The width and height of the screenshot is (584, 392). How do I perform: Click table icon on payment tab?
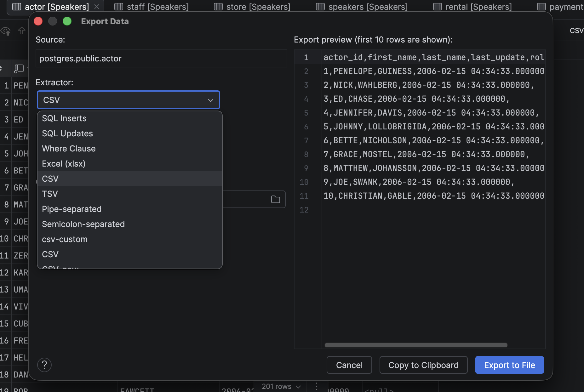pyautogui.click(x=541, y=7)
